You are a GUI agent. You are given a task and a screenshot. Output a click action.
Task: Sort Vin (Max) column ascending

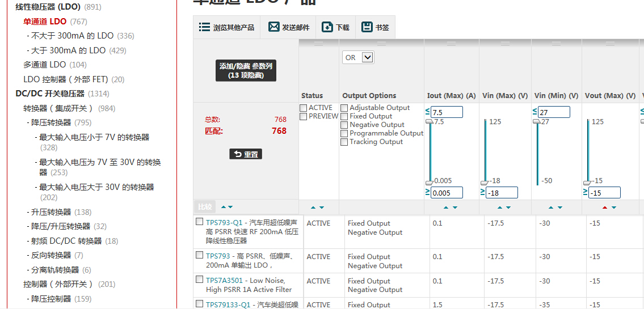(500, 208)
